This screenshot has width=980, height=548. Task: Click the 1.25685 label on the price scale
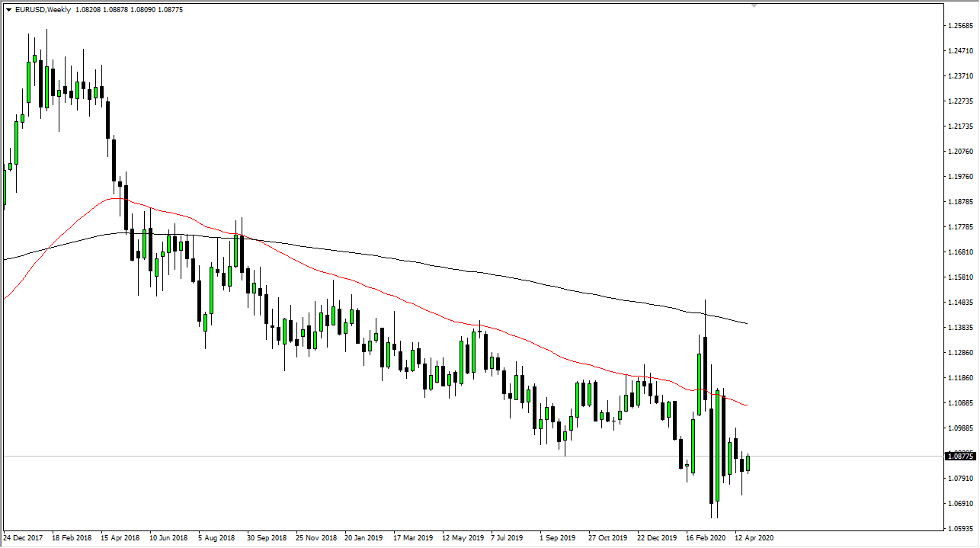960,25
